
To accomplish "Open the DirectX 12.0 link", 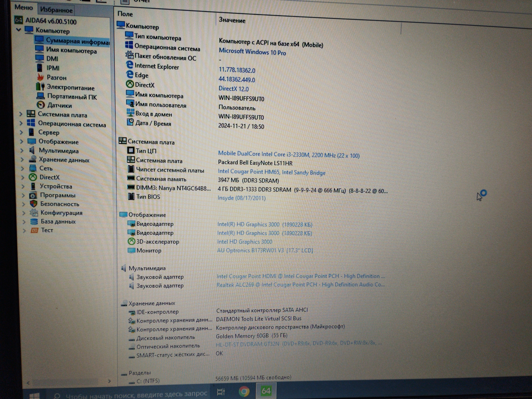I will [233, 89].
